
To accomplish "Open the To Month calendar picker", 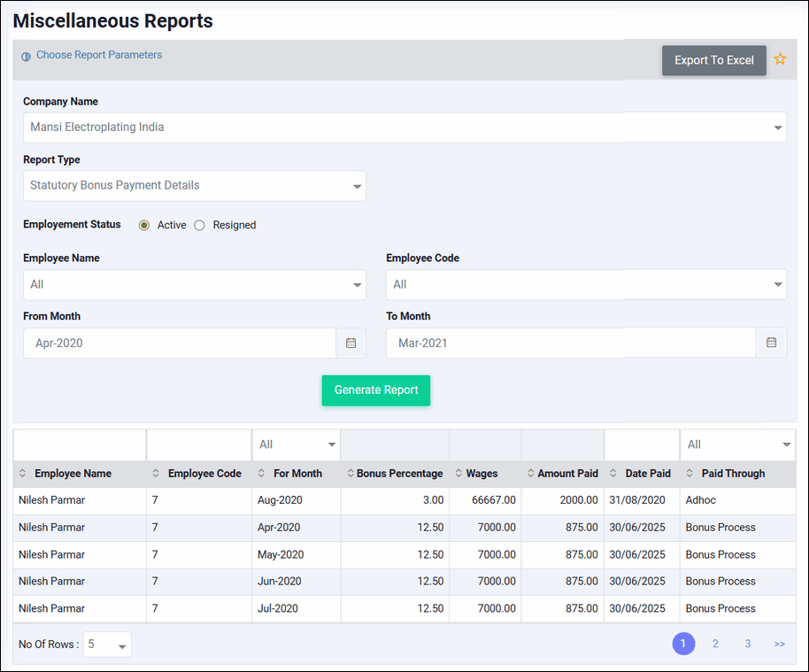I will click(x=771, y=343).
